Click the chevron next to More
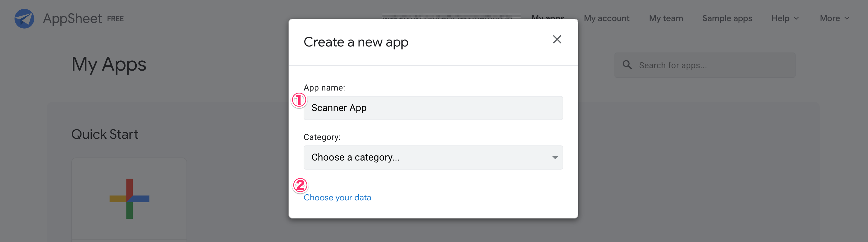Screen dimensions: 868x242 tap(847, 18)
